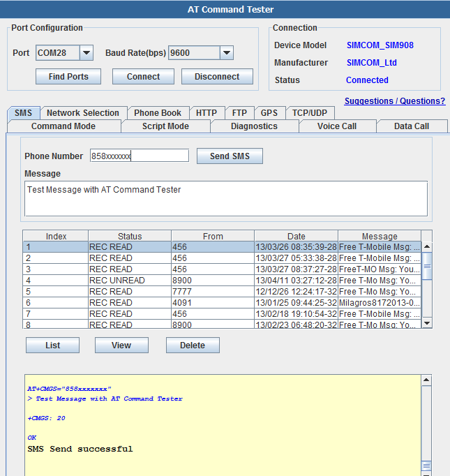The width and height of the screenshot is (450, 476).
Task: Click the Date column header
Action: (x=296, y=236)
